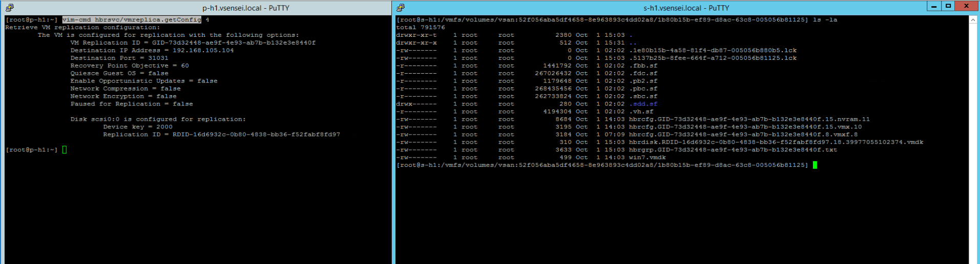Click the Replication ID RDID line in p-h1
The width and height of the screenshot is (980, 264).
[x=221, y=135]
